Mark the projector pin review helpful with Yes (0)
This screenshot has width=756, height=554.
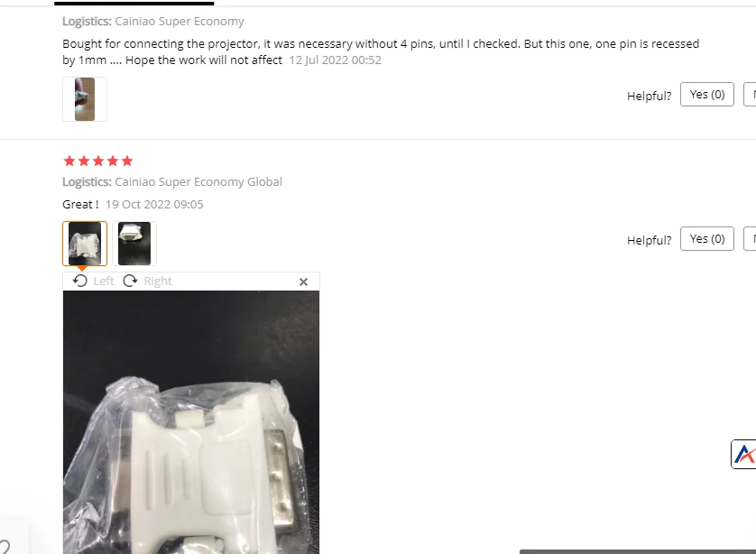point(706,95)
